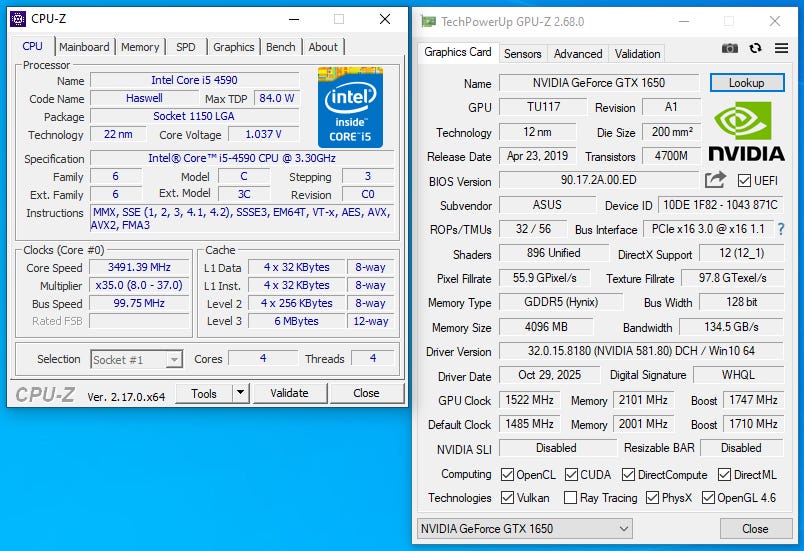Image resolution: width=804 pixels, height=551 pixels.
Task: Click the Level 3 cache value 6 MBytes
Action: click(x=296, y=321)
